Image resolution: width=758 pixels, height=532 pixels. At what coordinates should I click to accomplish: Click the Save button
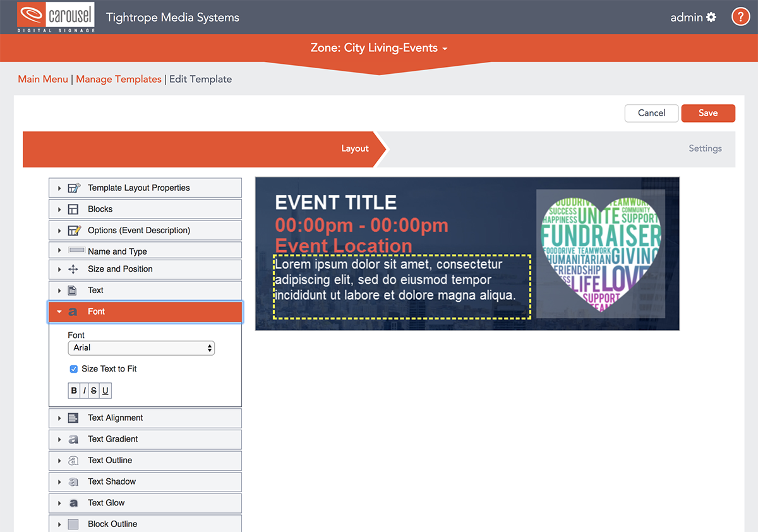(x=707, y=113)
